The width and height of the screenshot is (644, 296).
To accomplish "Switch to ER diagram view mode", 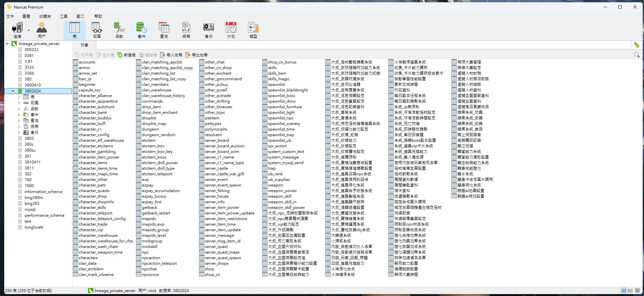I will click(637, 290).
